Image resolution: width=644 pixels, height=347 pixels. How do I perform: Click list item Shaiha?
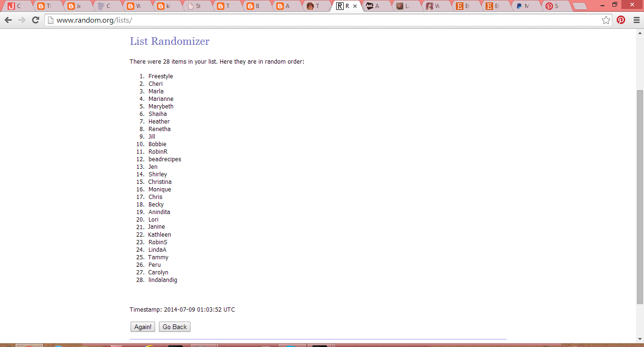coord(157,114)
